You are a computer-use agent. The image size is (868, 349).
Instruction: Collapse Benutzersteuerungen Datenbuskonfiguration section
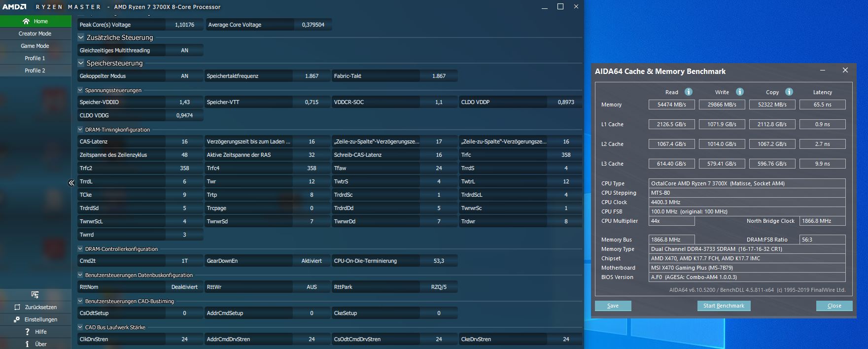click(80, 275)
